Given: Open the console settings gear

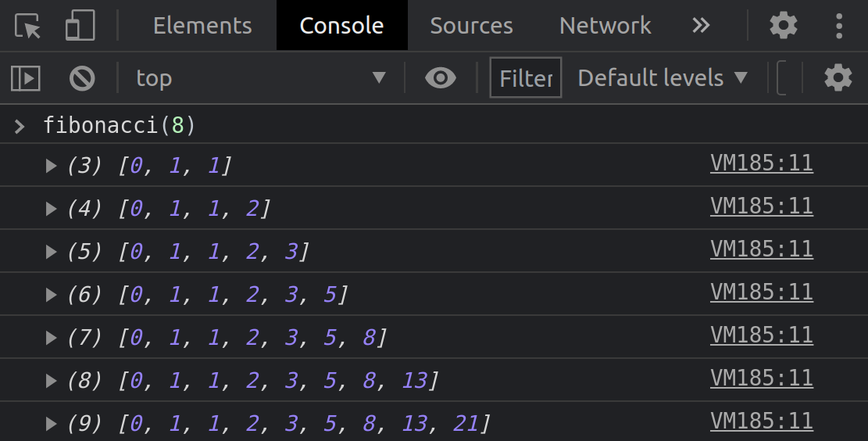Looking at the screenshot, I should [x=838, y=77].
